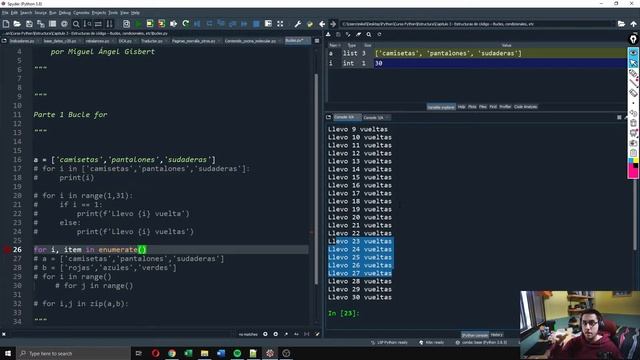Toggle the eye visibility annotation tool
This screenshot has width=640, height=360.
(x=633, y=53)
